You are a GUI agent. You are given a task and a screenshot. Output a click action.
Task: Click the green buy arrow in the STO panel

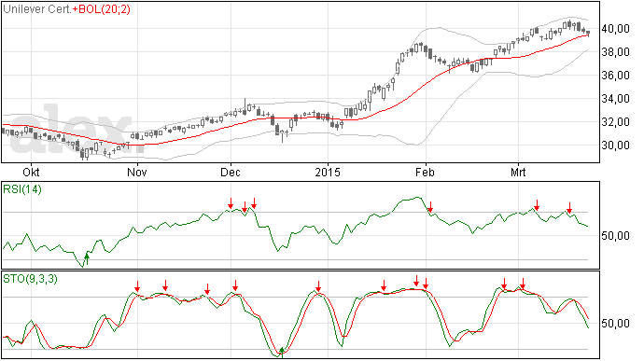(282, 352)
